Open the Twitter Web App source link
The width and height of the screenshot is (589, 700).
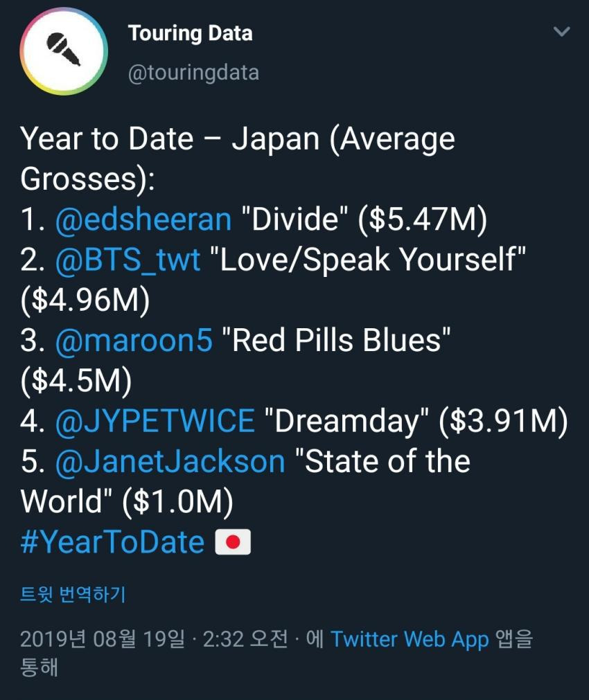[x=410, y=638]
